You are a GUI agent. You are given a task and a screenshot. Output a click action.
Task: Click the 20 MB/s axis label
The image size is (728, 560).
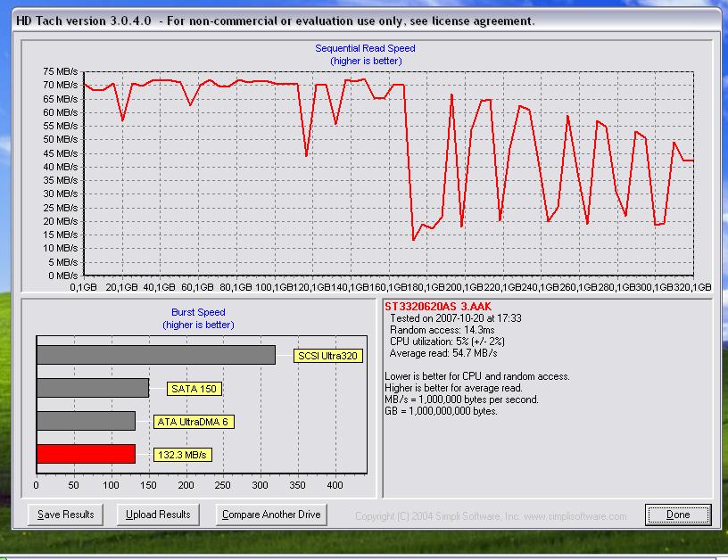click(x=61, y=221)
